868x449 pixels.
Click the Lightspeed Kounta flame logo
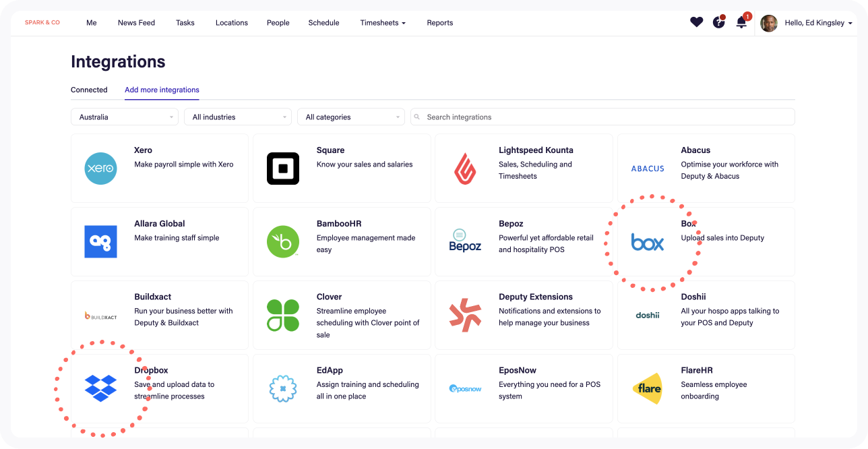[465, 169]
